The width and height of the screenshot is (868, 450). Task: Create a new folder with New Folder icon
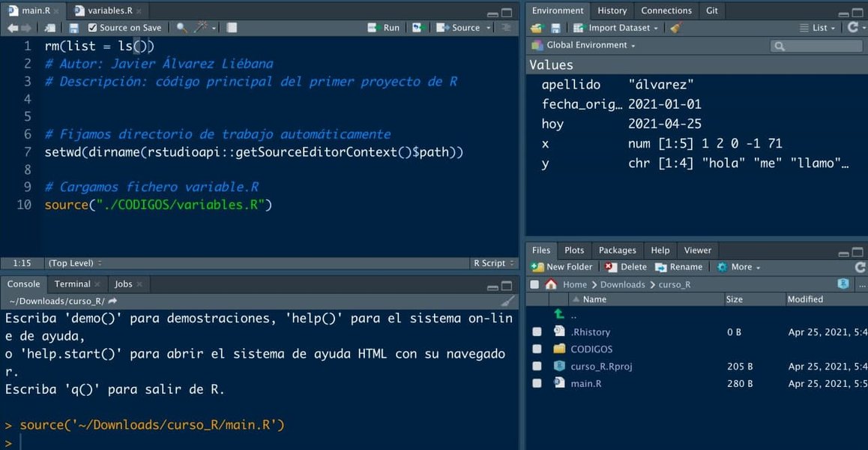(x=561, y=266)
